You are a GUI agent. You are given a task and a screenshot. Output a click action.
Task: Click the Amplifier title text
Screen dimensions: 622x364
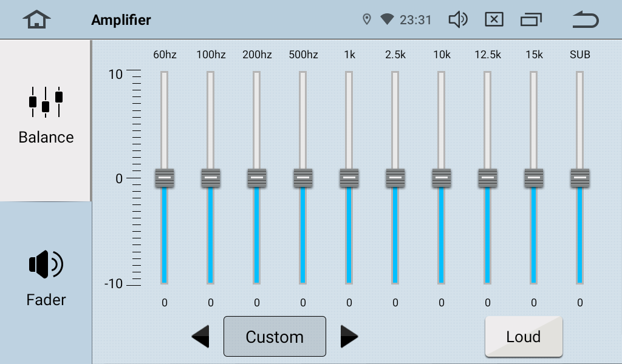coord(121,20)
